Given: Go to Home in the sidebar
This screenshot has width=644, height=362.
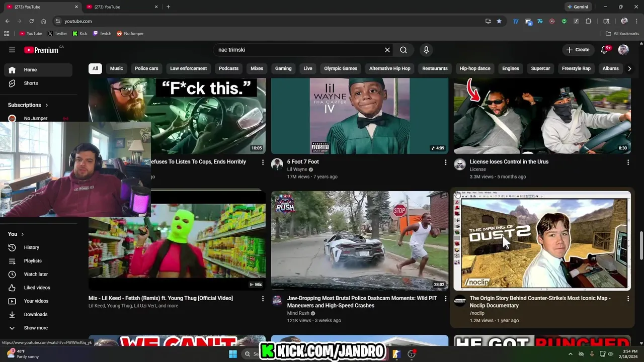Looking at the screenshot, I should (39, 70).
